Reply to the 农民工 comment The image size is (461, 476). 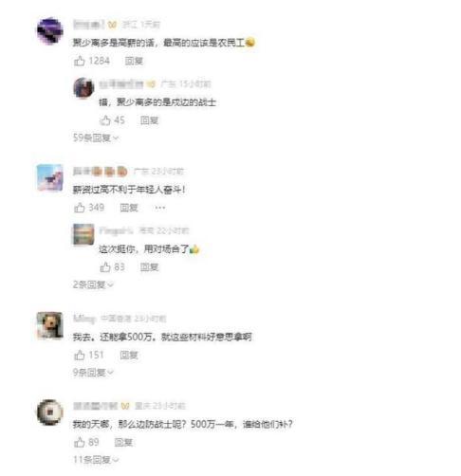pos(134,61)
